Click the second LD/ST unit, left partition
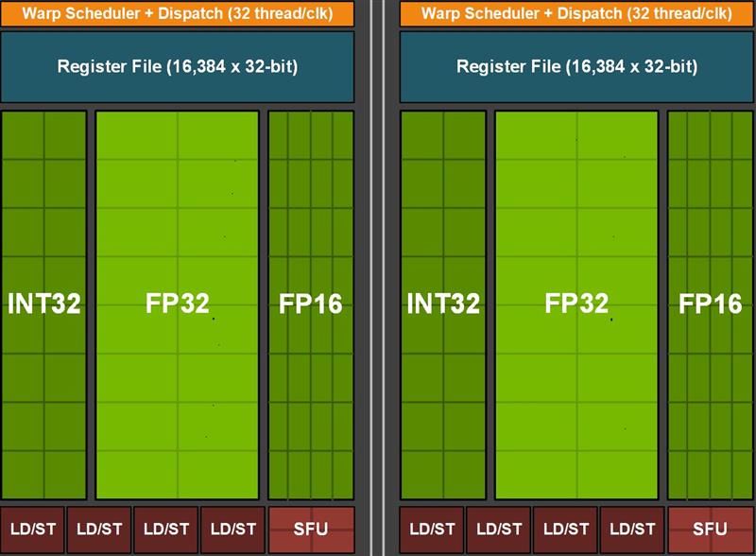This screenshot has width=756, height=556. 99,530
